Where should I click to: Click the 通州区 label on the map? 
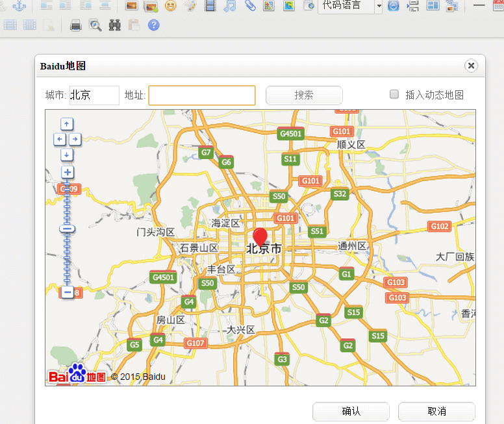352,246
